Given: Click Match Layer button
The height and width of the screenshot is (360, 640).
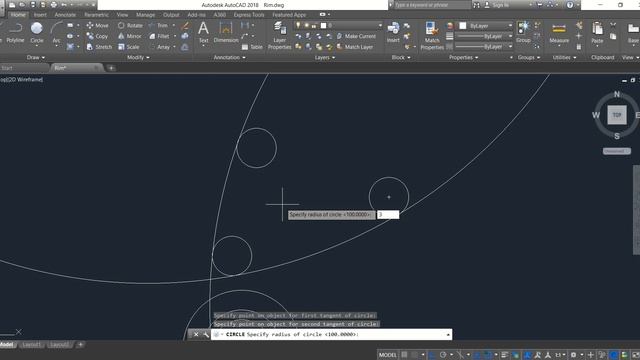Looking at the screenshot, I should (355, 47).
